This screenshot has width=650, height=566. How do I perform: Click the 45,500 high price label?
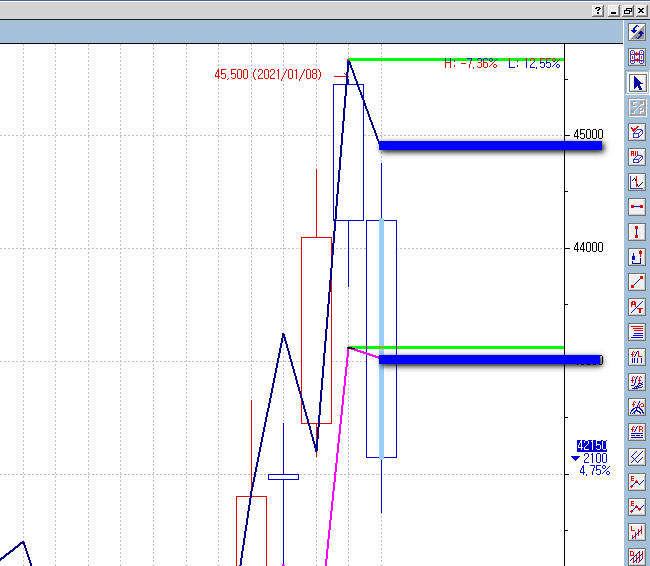point(267,74)
